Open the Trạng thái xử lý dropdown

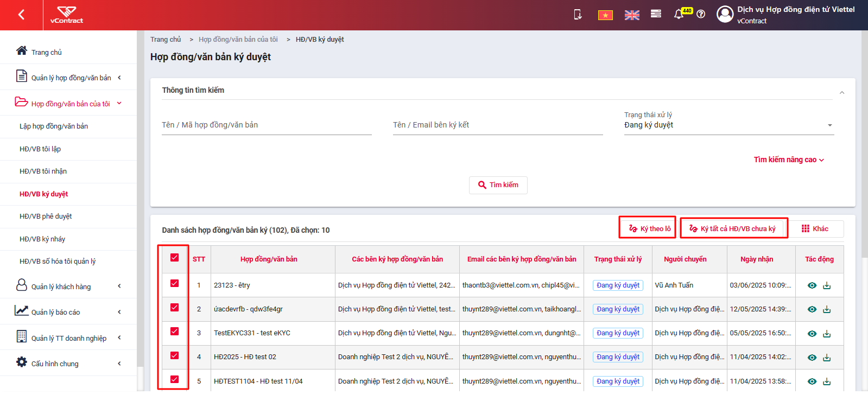point(728,125)
